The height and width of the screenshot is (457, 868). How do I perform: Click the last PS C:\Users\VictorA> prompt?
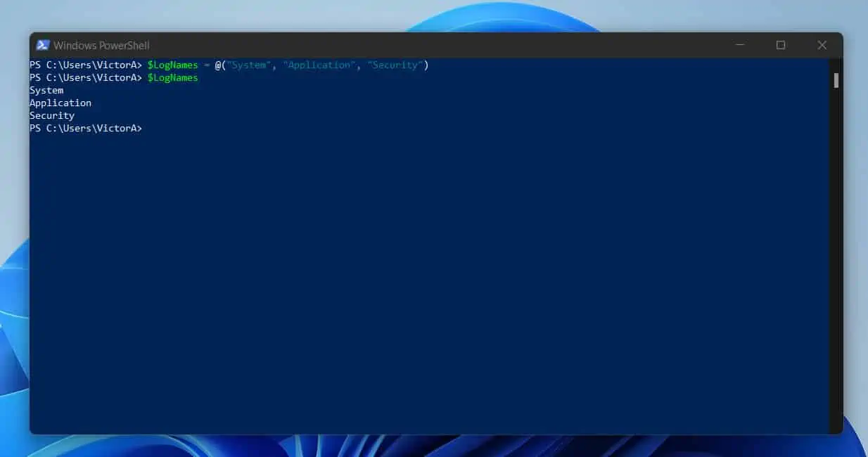(x=86, y=129)
